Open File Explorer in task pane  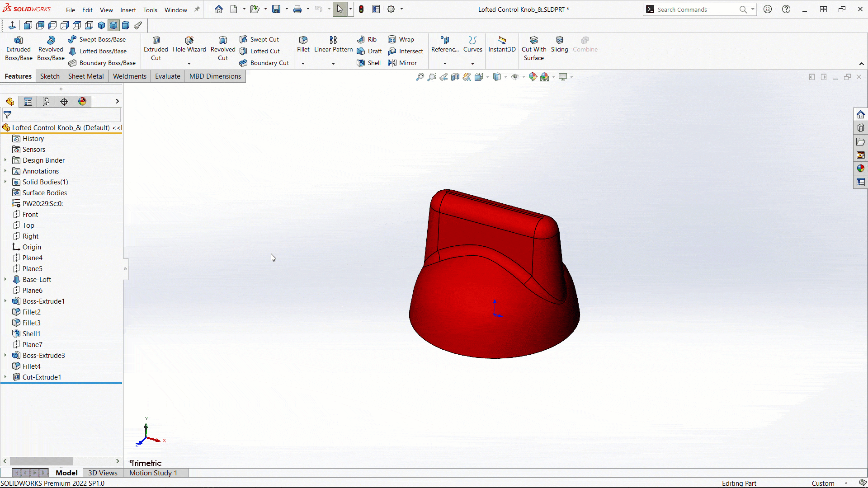[x=861, y=141]
